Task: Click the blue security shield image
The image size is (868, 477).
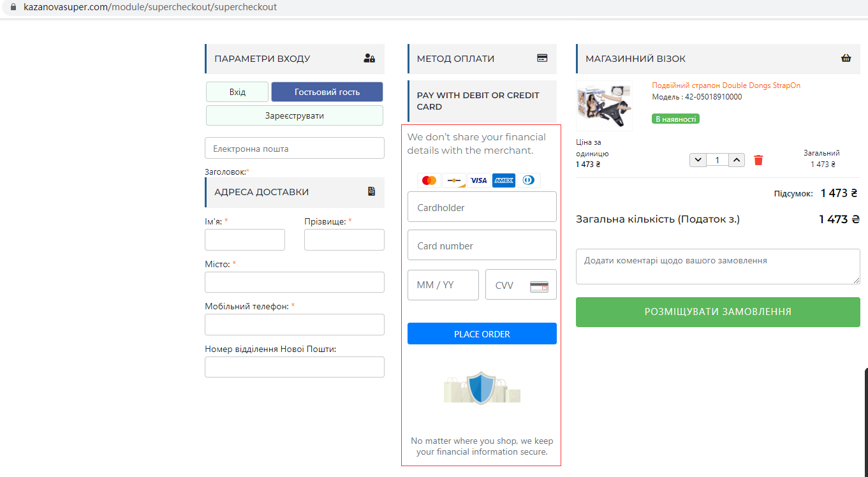Action: point(482,388)
